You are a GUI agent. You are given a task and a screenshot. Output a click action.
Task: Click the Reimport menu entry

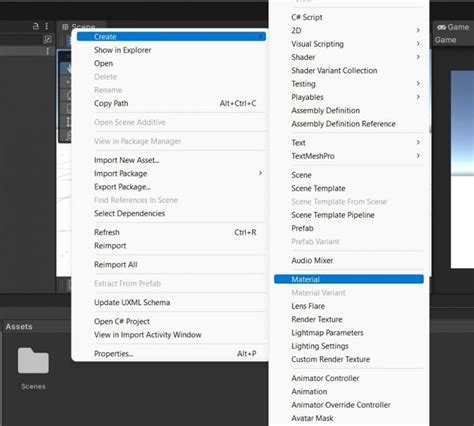pyautogui.click(x=171, y=246)
